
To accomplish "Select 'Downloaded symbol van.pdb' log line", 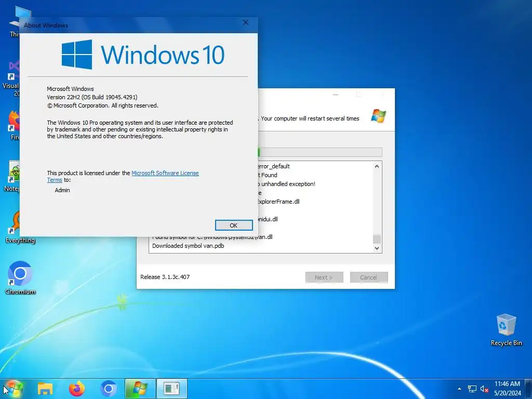I will [x=188, y=246].
